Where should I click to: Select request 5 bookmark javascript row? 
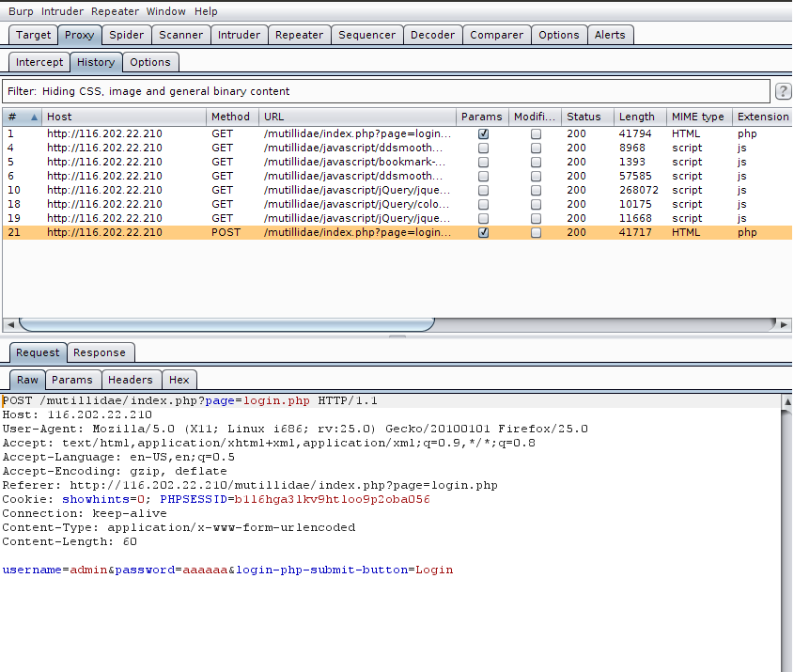[x=397, y=162]
